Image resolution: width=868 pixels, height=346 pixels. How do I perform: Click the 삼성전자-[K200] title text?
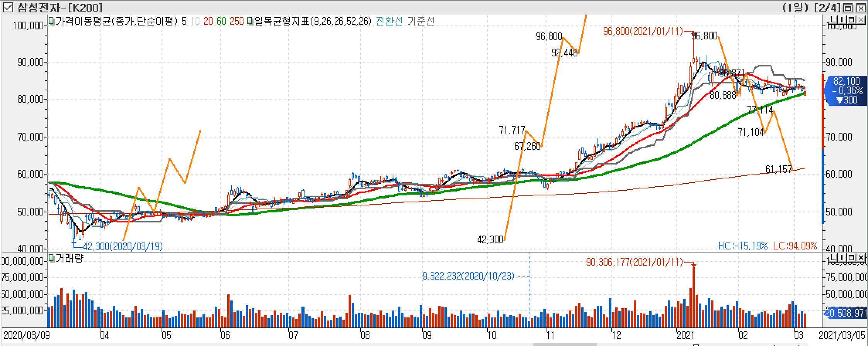(60, 7)
